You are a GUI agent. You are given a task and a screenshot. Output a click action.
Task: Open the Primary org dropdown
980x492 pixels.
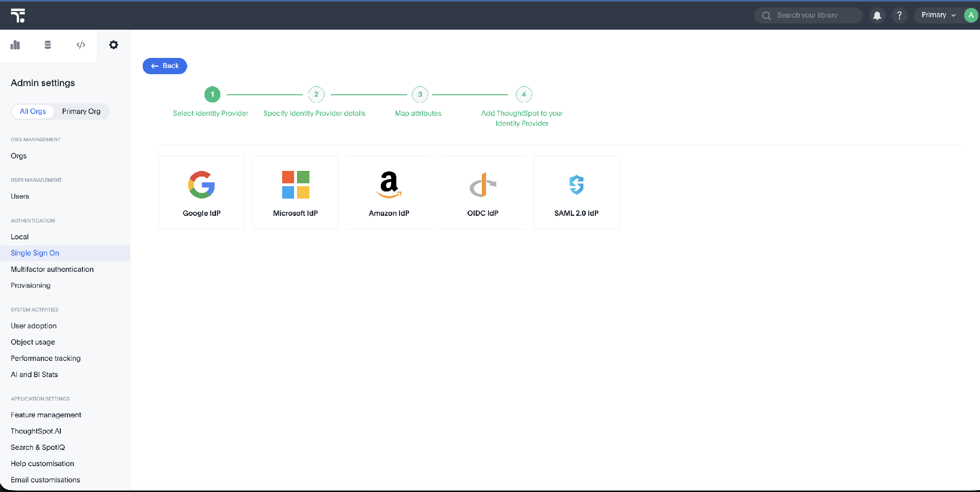click(x=938, y=15)
